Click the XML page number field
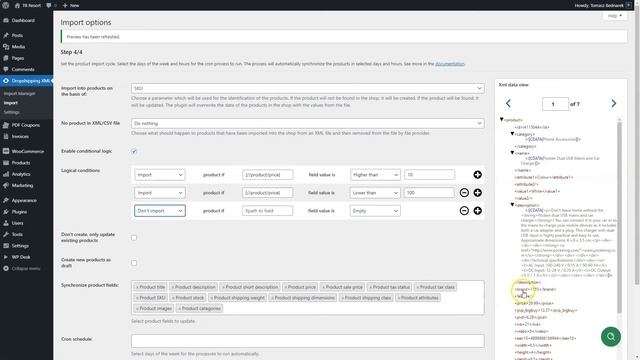 [x=555, y=104]
